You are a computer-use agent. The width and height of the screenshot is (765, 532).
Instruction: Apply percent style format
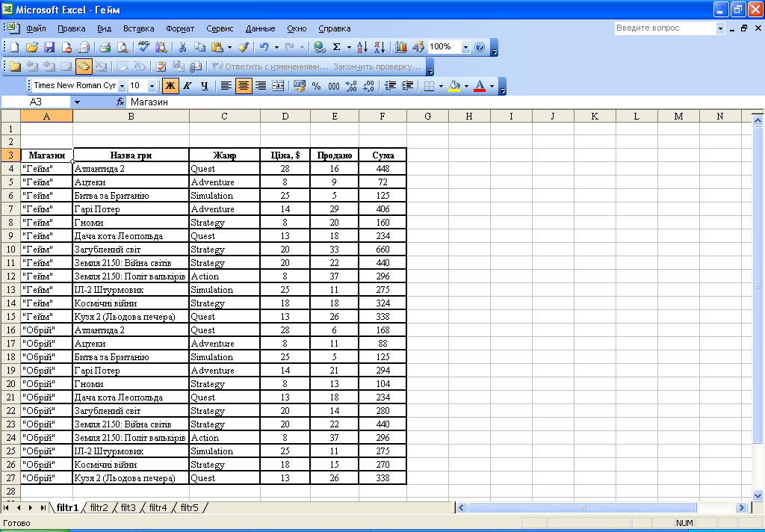pyautogui.click(x=316, y=86)
